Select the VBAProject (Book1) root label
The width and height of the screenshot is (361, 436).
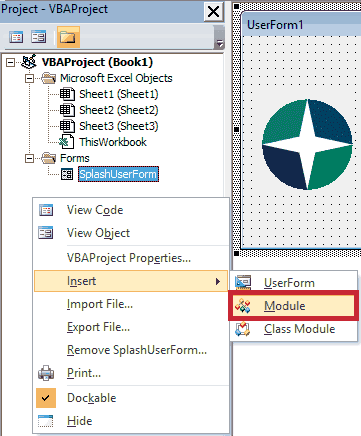point(97,62)
